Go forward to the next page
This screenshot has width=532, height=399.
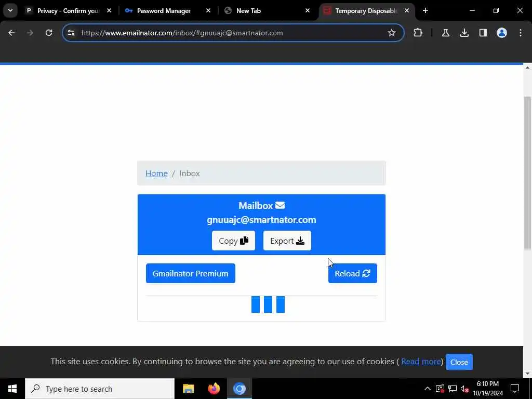pyautogui.click(x=30, y=33)
